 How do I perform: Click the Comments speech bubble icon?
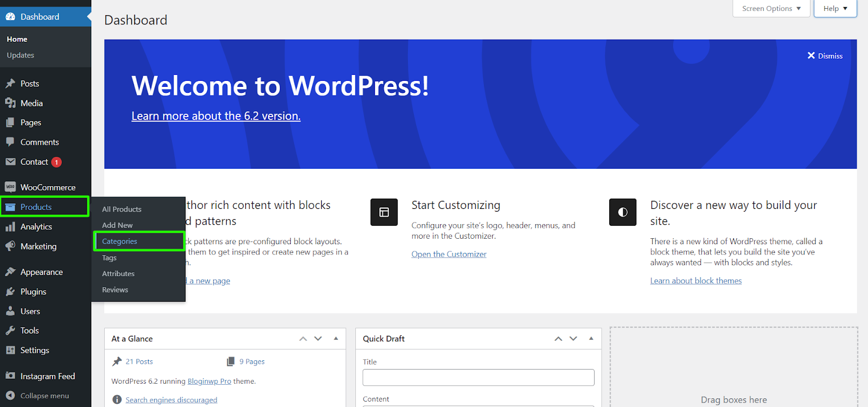pyautogui.click(x=10, y=142)
